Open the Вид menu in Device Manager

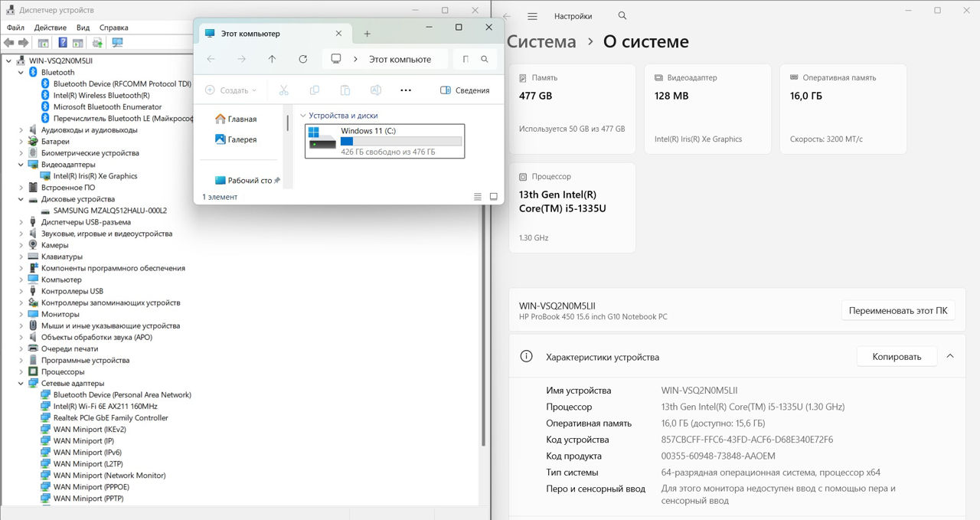tap(83, 28)
